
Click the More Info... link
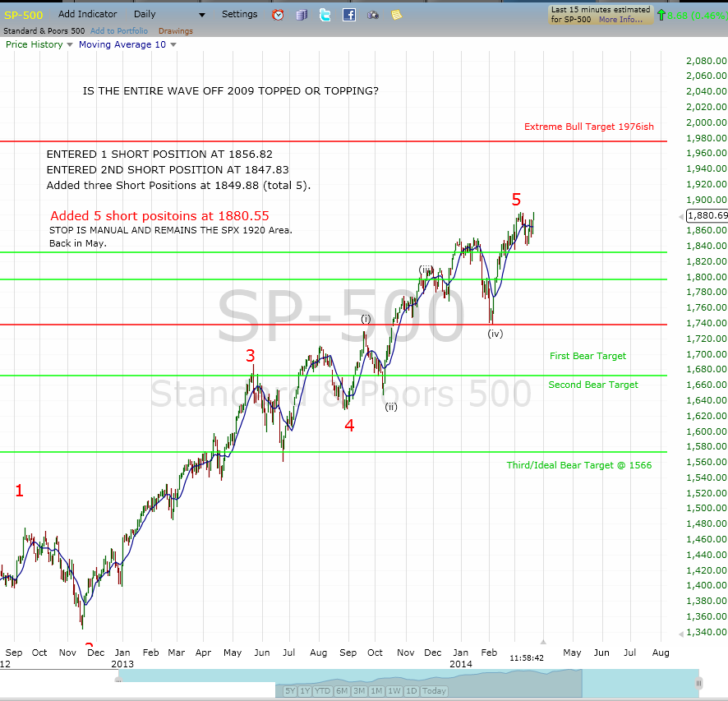620,20
